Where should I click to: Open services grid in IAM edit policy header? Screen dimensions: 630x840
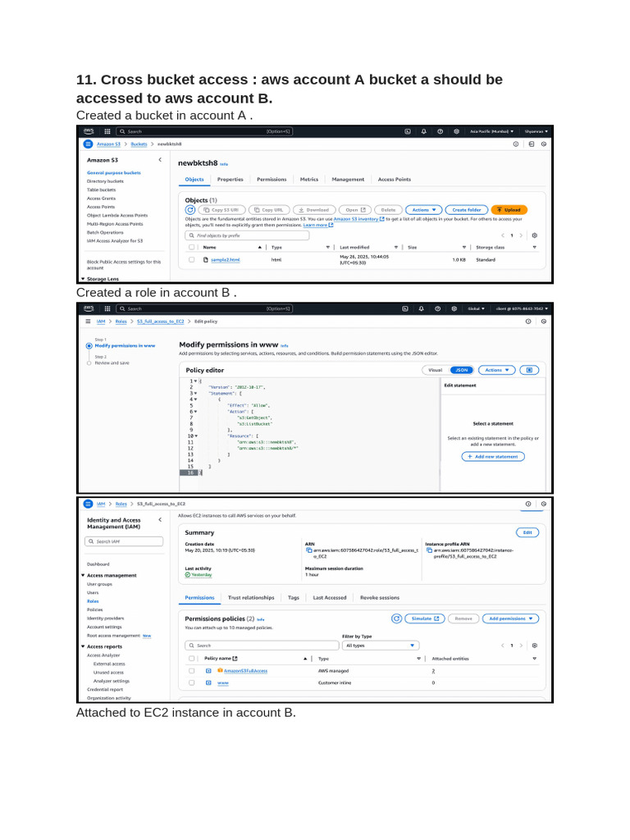107,308
